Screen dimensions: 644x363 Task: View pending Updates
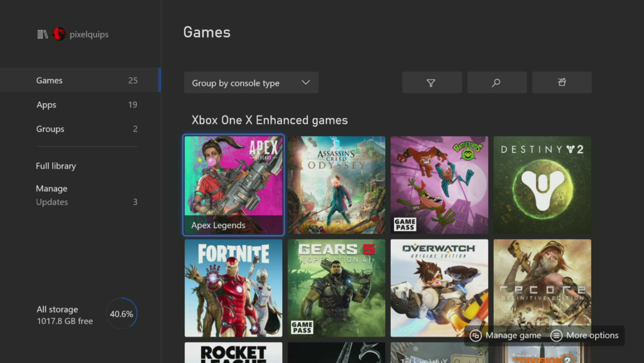(52, 202)
